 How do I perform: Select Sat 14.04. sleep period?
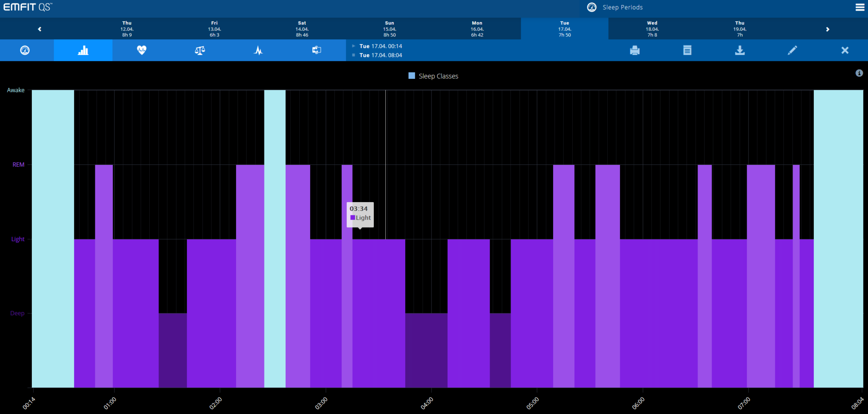pos(302,29)
